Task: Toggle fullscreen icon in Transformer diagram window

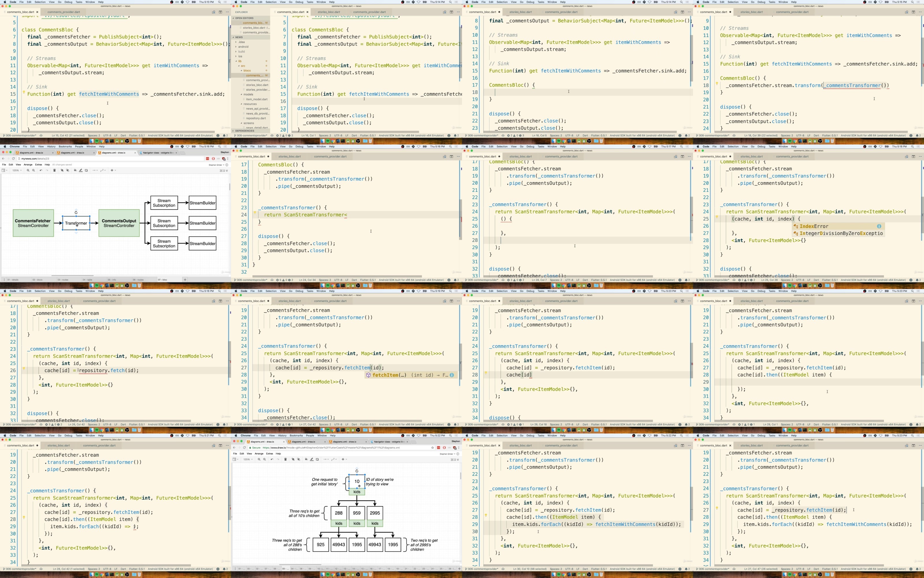Action: 221,171
